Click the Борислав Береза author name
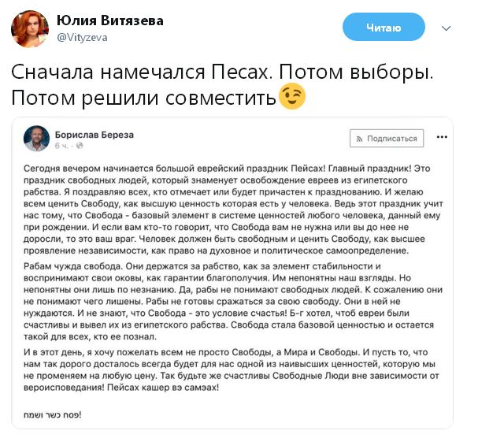This screenshot has width=504, height=438. tap(94, 135)
